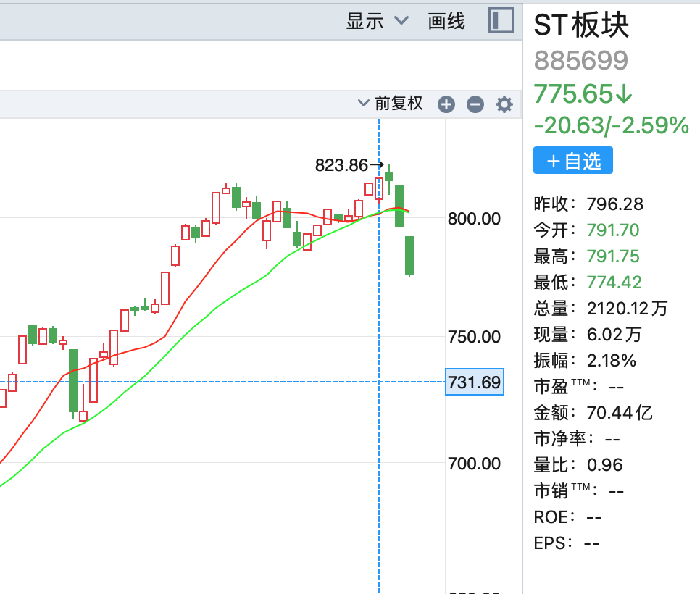Select the 总量 2120.12万 row
The height and width of the screenshot is (594, 700).
(x=601, y=308)
